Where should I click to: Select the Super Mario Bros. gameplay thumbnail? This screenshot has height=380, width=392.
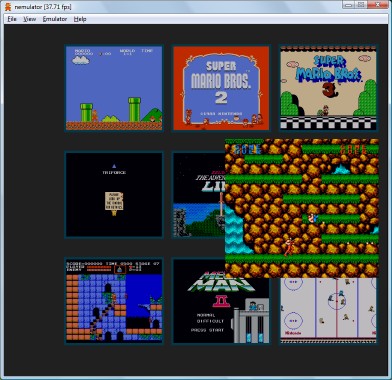pyautogui.click(x=114, y=88)
